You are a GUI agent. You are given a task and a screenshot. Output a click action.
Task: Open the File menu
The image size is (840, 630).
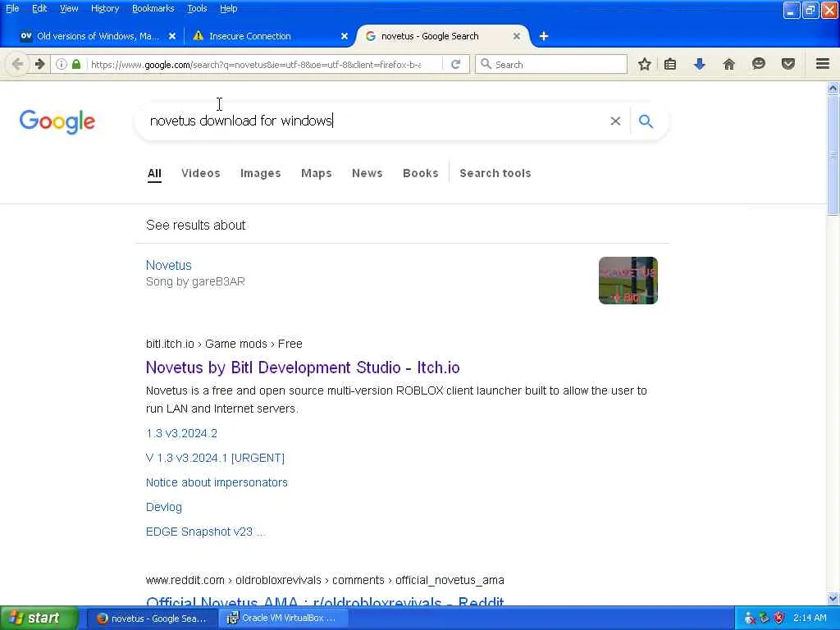12,8
